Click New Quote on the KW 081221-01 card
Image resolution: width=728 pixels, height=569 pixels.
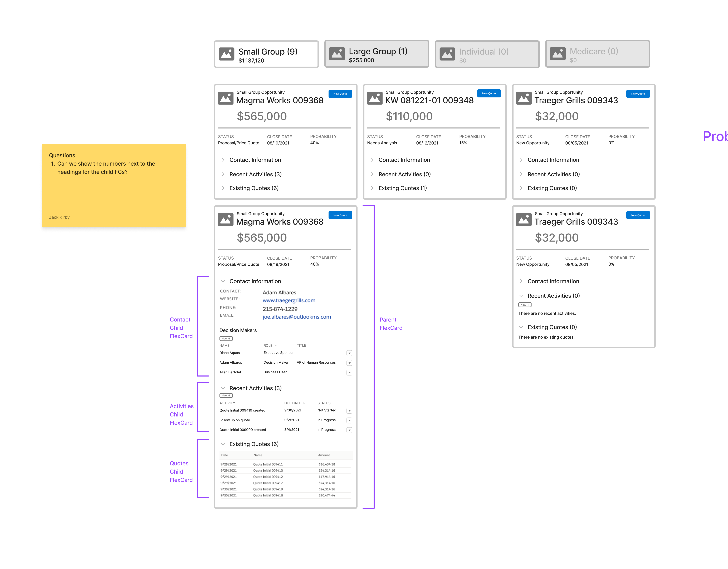[x=489, y=94]
